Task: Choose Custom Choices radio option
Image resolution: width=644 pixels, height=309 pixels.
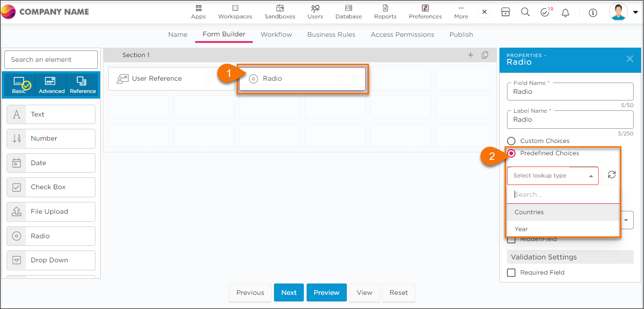Action: pos(511,141)
